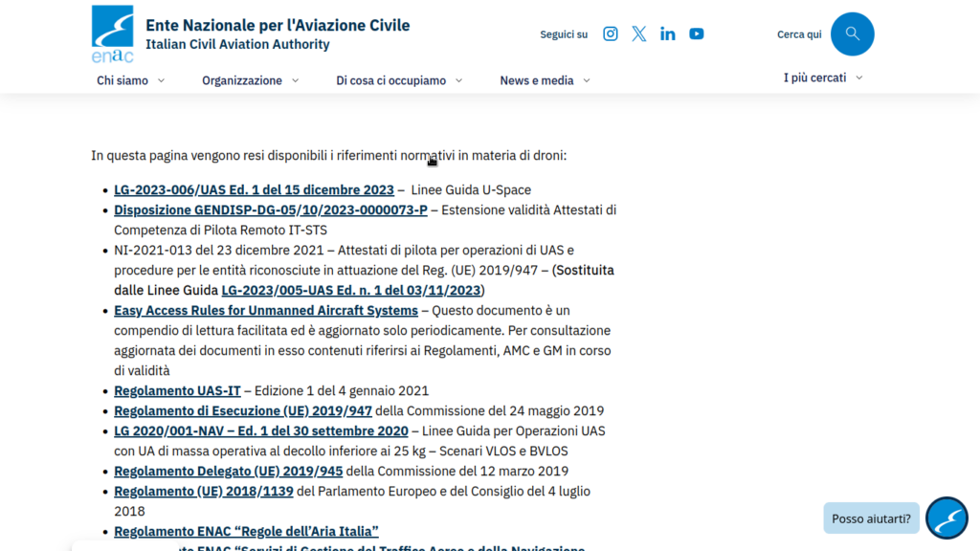The width and height of the screenshot is (980, 551).
Task: Click the della Commissione del 12 marzo 2019 text
Action: coord(457,471)
